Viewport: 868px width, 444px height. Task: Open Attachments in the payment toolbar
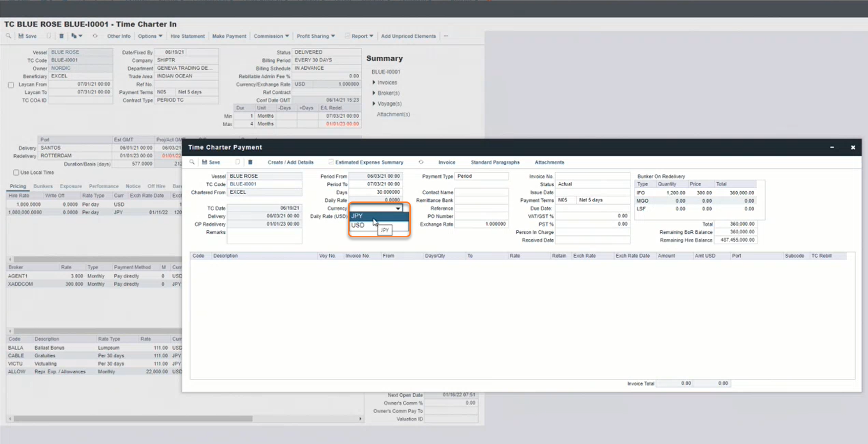pyautogui.click(x=549, y=162)
